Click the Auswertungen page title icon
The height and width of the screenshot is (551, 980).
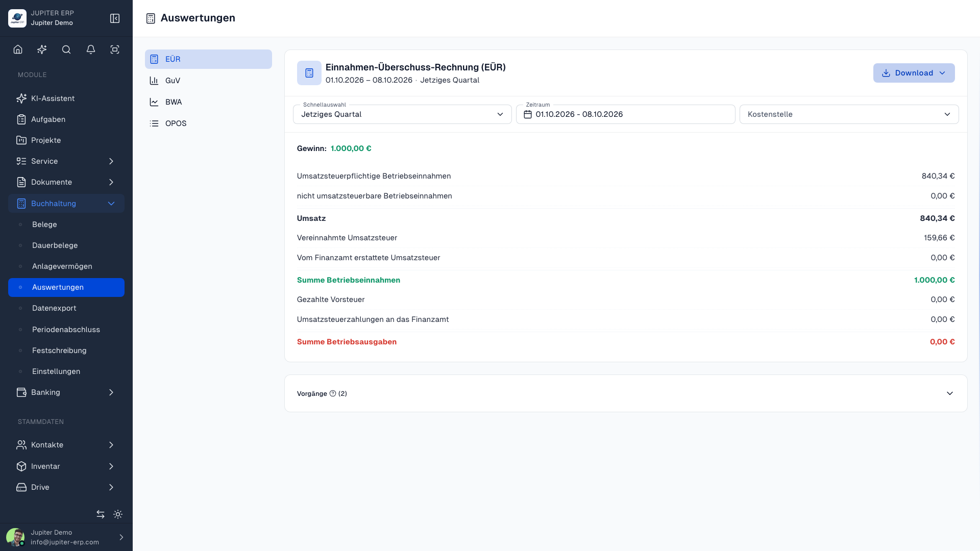click(x=151, y=18)
